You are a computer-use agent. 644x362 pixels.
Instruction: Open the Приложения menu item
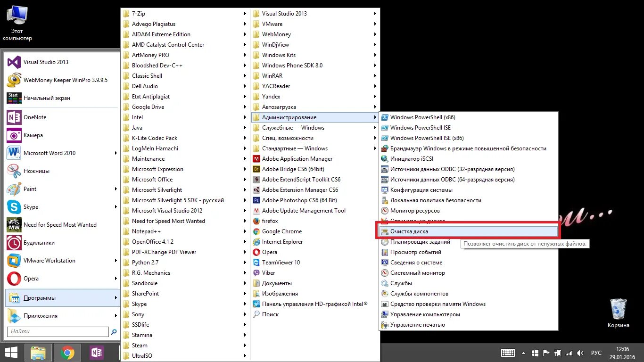(x=62, y=316)
